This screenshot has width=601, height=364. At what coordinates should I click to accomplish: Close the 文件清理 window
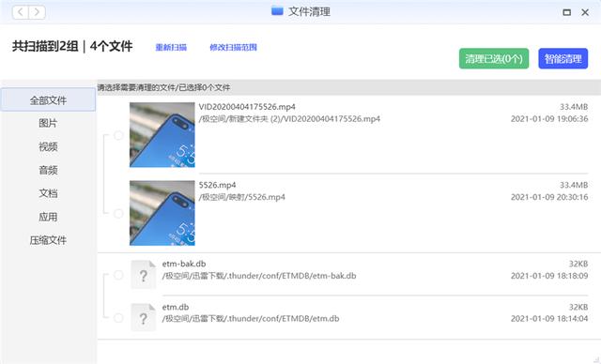point(585,12)
